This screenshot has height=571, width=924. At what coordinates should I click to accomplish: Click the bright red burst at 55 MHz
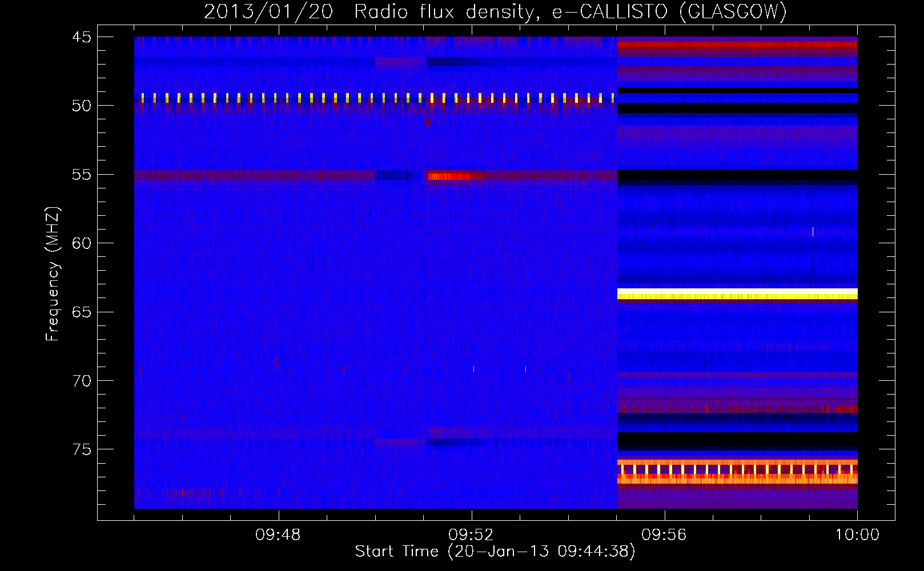click(x=451, y=176)
